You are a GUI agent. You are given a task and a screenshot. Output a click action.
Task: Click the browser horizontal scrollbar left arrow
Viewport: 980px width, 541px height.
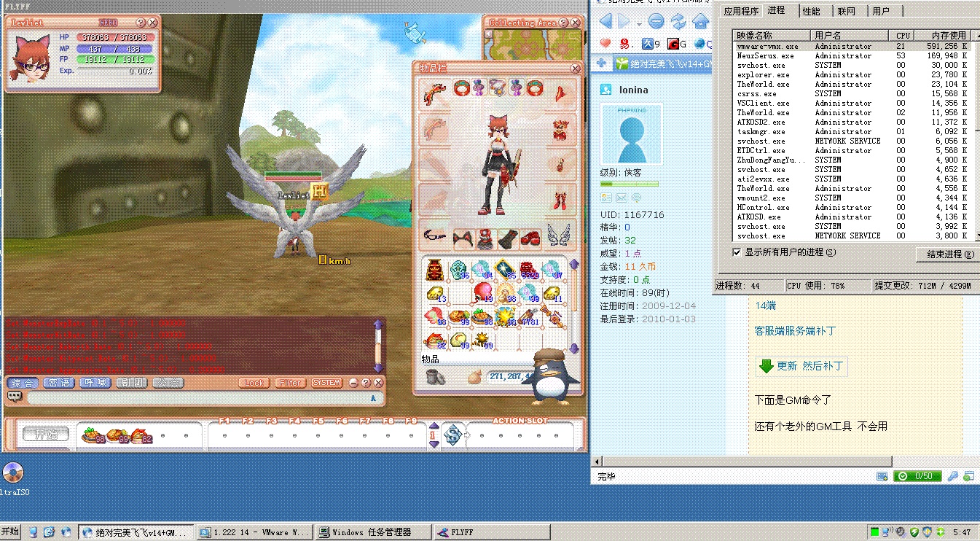[597, 461]
